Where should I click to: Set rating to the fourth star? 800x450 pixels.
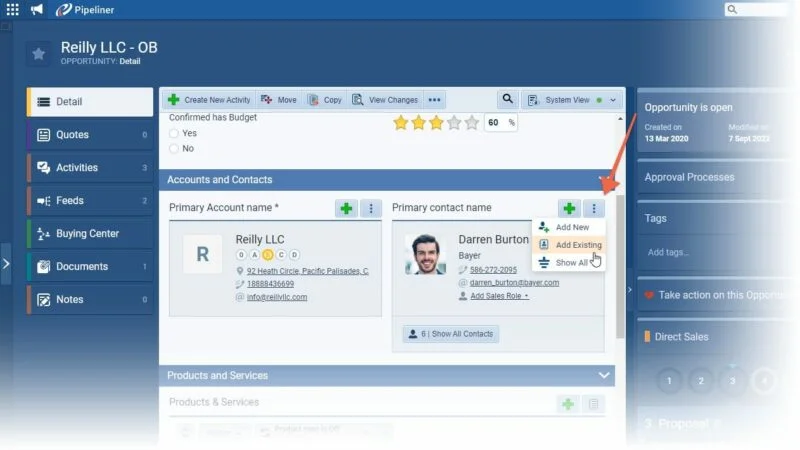click(x=454, y=122)
